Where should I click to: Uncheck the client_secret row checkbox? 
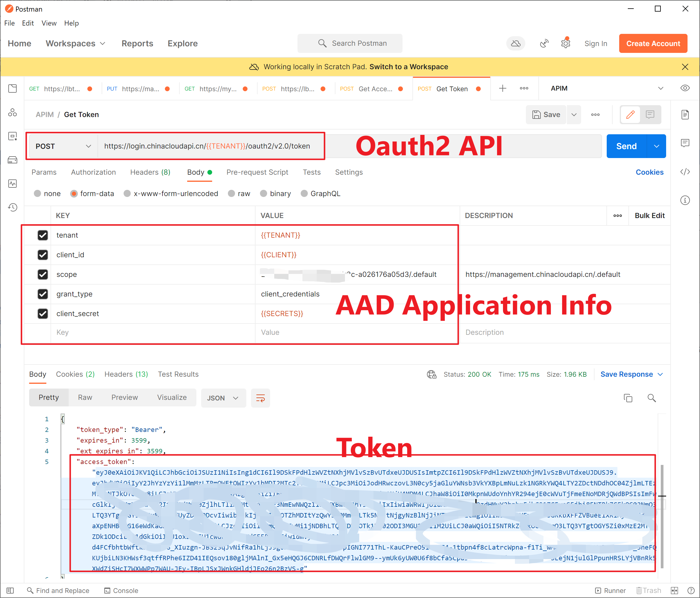[42, 313]
